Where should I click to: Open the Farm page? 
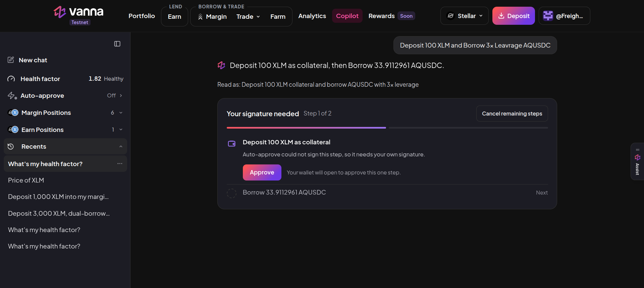(278, 16)
